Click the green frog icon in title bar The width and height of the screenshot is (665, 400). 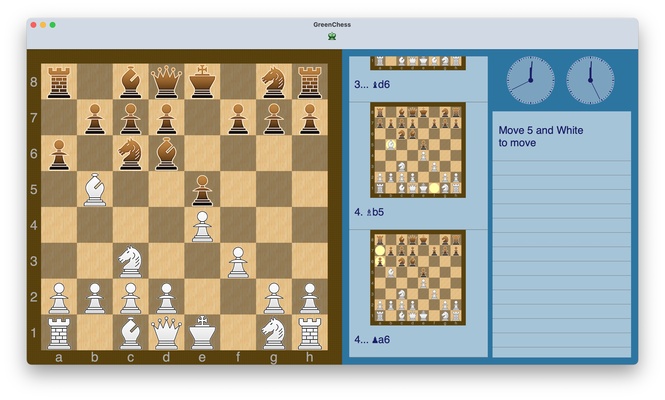tap(332, 36)
